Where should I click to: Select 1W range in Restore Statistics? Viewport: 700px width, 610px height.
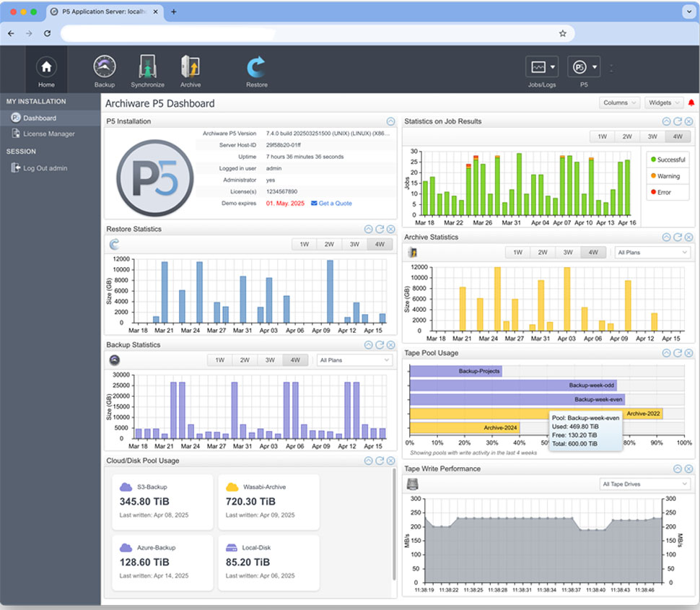[304, 244]
